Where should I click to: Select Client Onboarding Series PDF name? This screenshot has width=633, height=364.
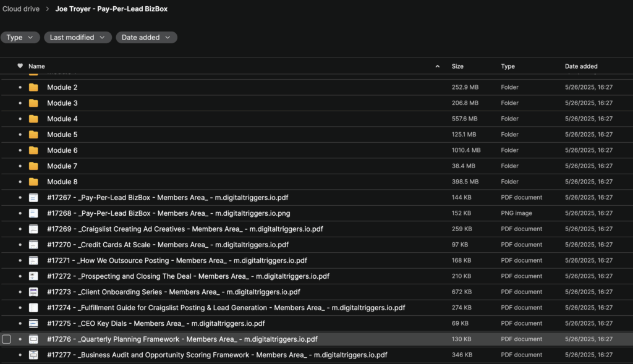[174, 292]
